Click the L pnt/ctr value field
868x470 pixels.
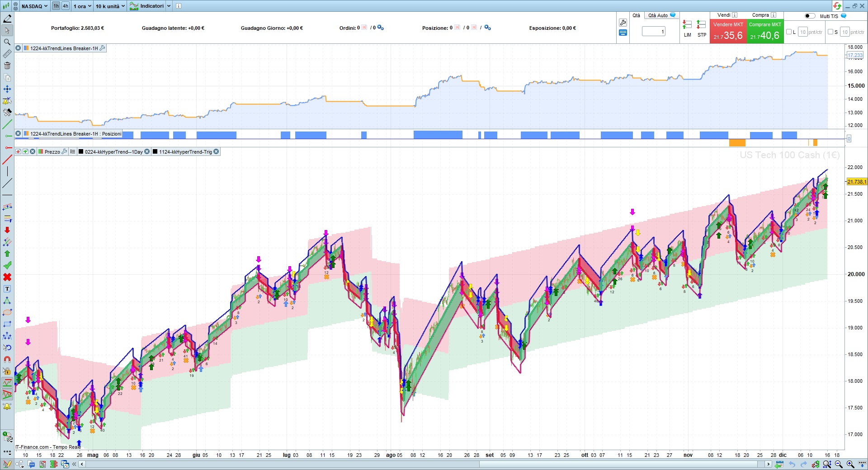pyautogui.click(x=803, y=32)
